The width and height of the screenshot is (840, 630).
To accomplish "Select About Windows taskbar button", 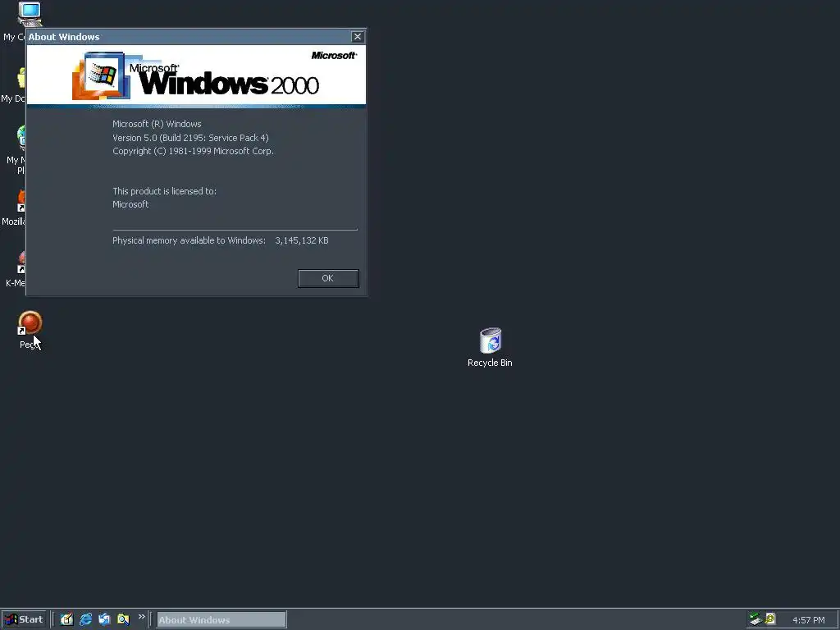I will pos(221,620).
